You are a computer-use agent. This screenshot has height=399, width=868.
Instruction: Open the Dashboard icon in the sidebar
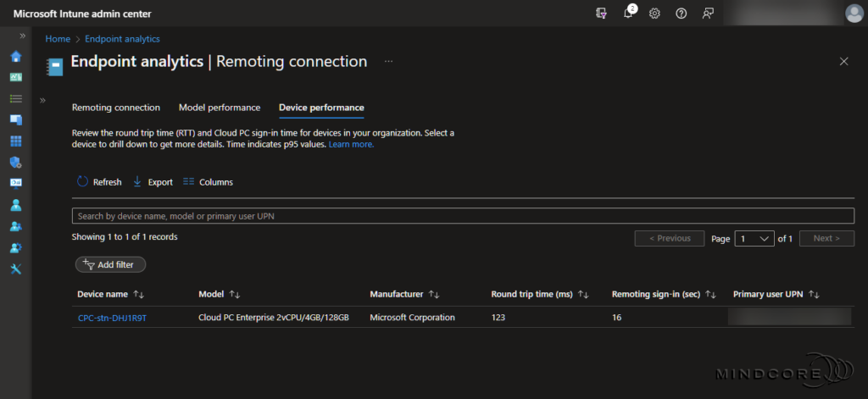point(16,77)
